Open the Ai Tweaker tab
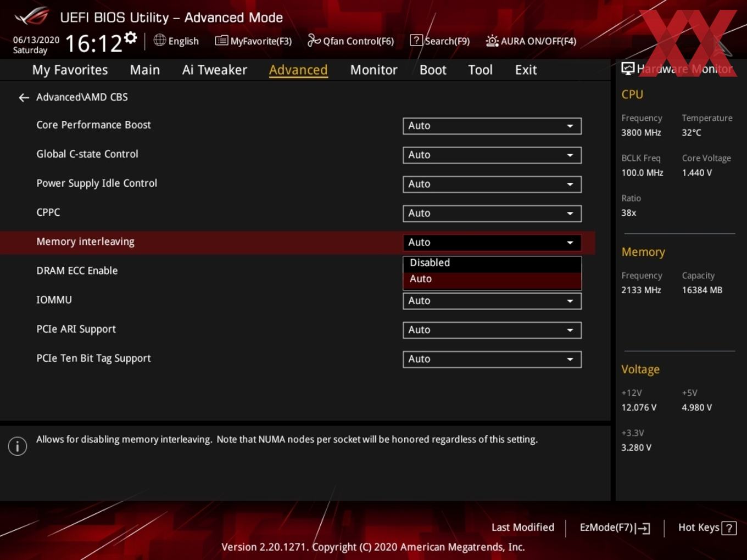This screenshot has height=560, width=747. (x=215, y=70)
